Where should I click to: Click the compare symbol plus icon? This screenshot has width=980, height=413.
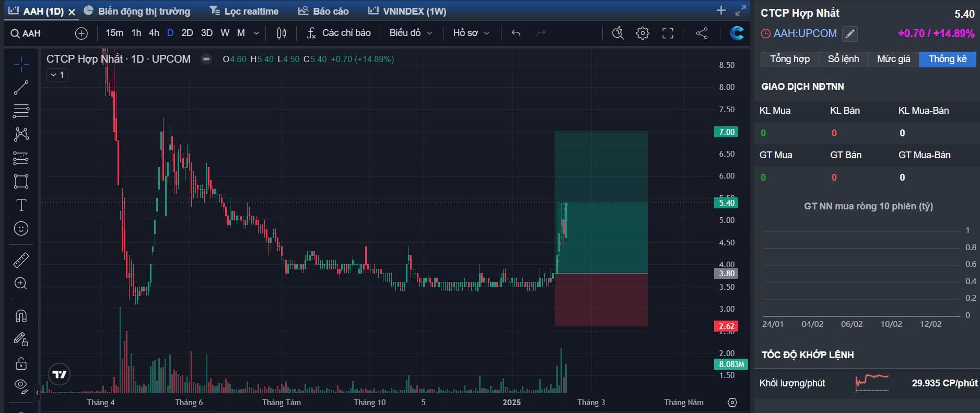coord(81,33)
